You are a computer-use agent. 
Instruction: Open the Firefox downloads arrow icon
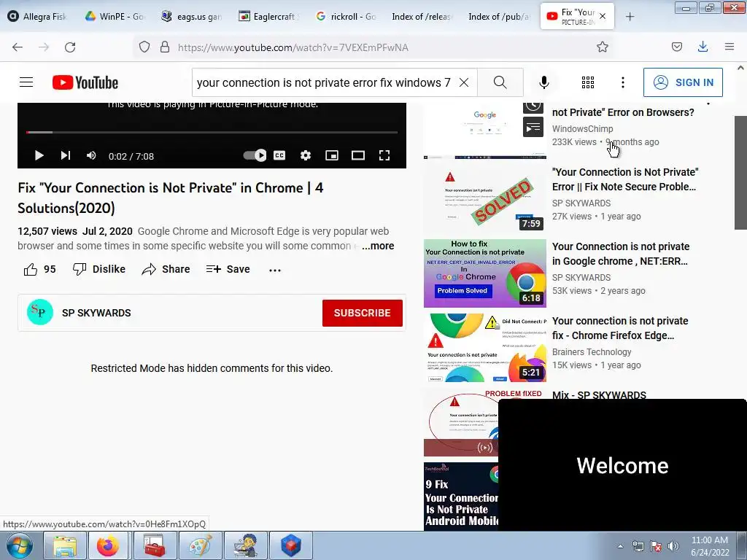tap(703, 47)
